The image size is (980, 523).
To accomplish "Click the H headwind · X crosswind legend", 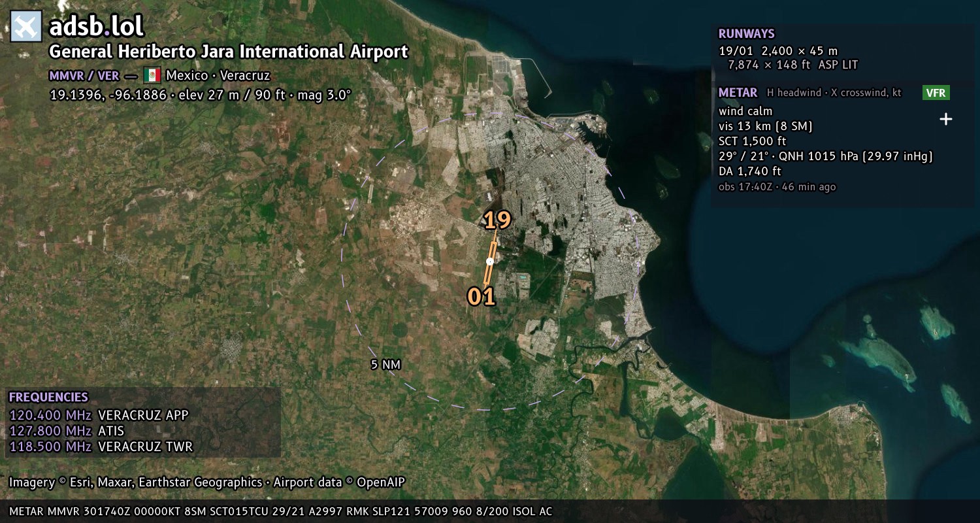I will 834,93.
